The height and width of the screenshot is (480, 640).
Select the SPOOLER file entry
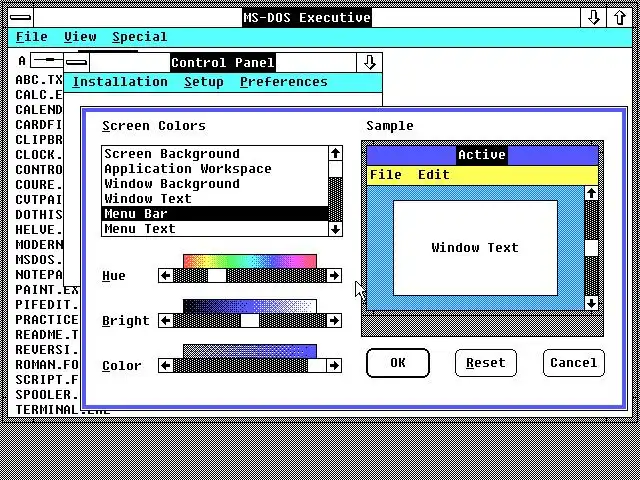coord(47,395)
